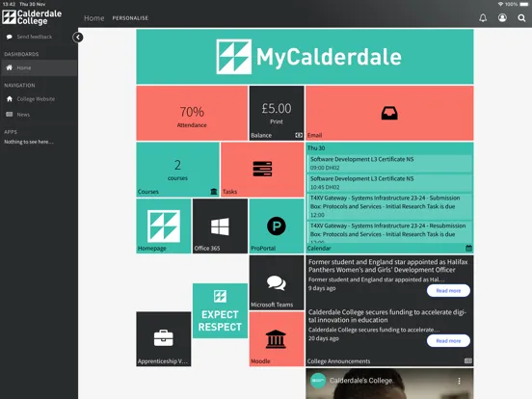Open the notifications bell icon
Viewport: 532px width, 399px height.
pyautogui.click(x=483, y=18)
